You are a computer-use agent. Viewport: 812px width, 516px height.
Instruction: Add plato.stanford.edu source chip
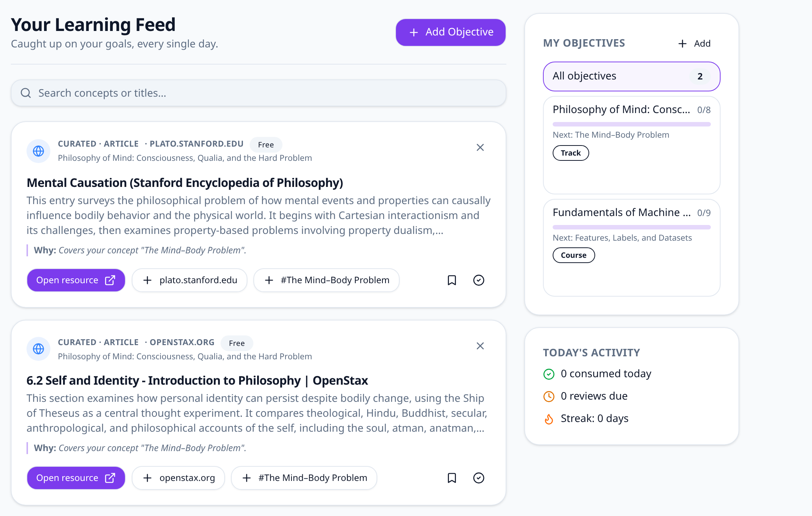coord(190,280)
